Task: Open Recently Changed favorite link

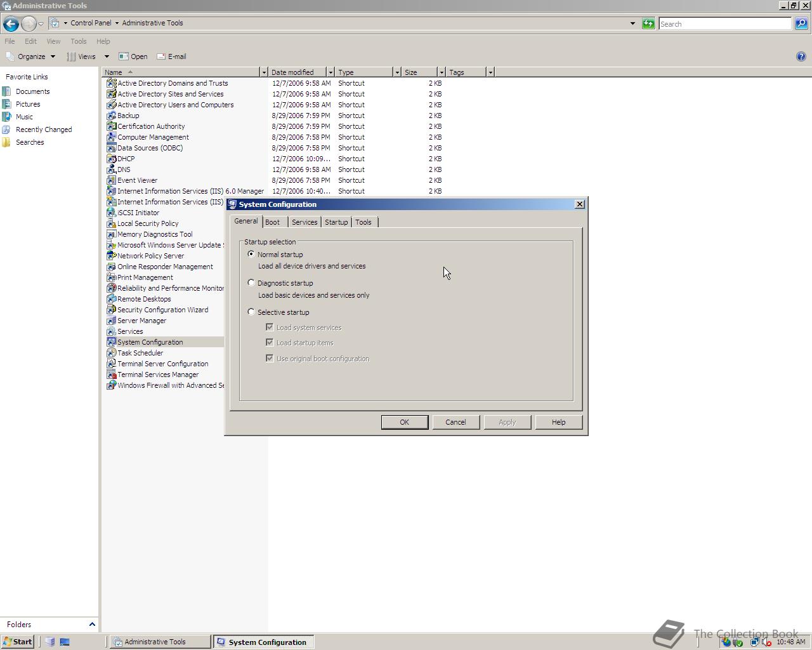Action: (44, 129)
